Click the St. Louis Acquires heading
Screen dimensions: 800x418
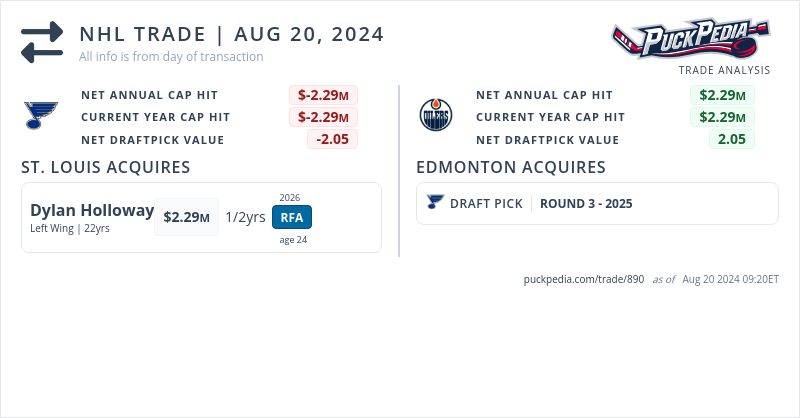pyautogui.click(x=106, y=167)
